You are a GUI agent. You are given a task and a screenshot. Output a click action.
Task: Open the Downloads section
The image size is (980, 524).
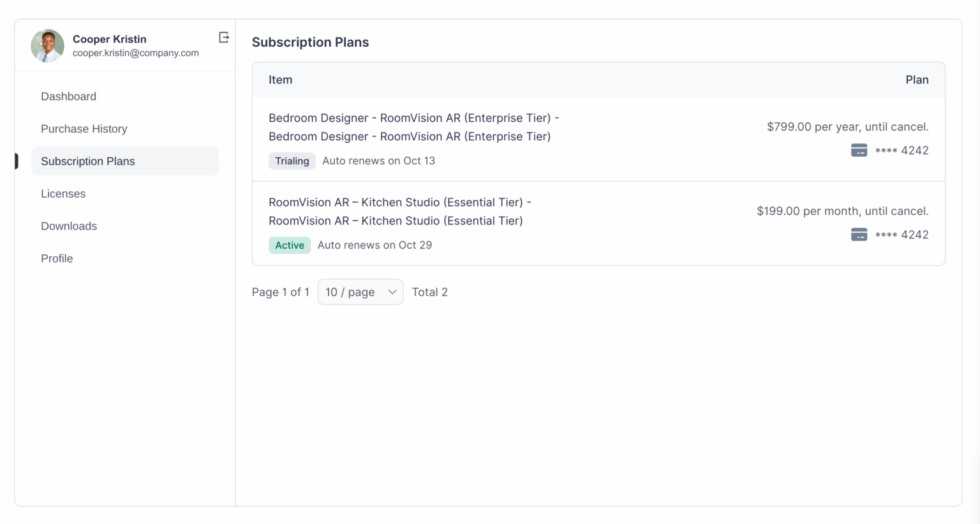(68, 226)
